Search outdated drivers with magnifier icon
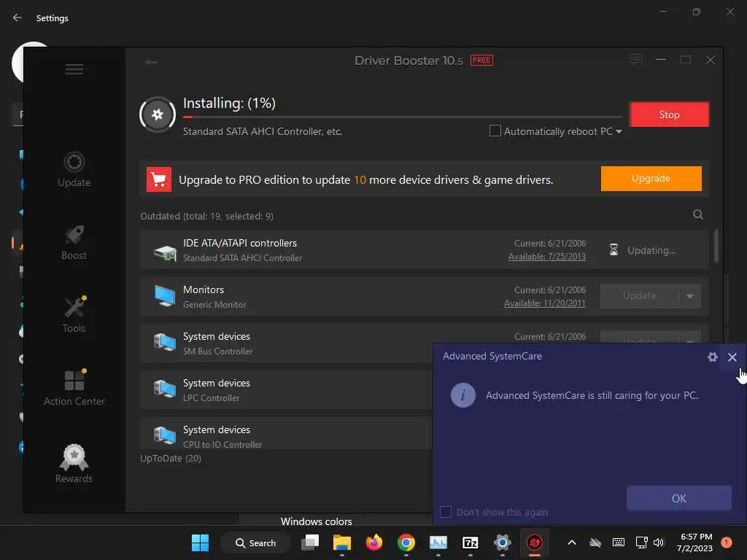 (x=697, y=214)
